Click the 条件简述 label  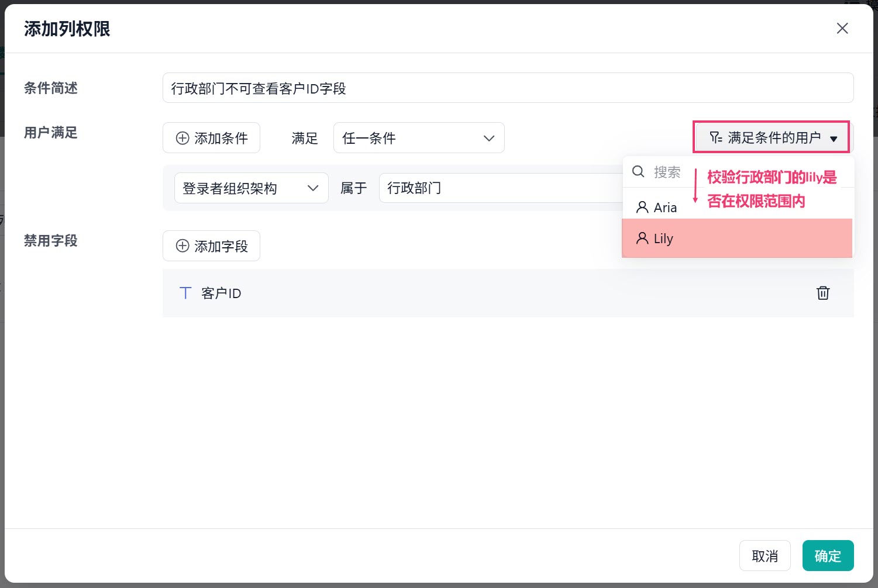click(x=51, y=88)
